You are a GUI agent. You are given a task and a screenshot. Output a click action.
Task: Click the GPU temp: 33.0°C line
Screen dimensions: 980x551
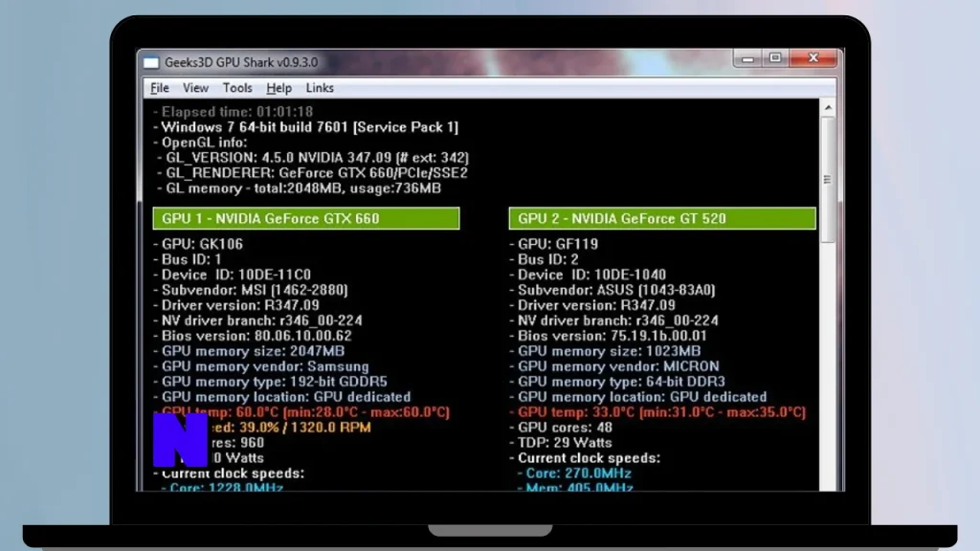coord(657,412)
